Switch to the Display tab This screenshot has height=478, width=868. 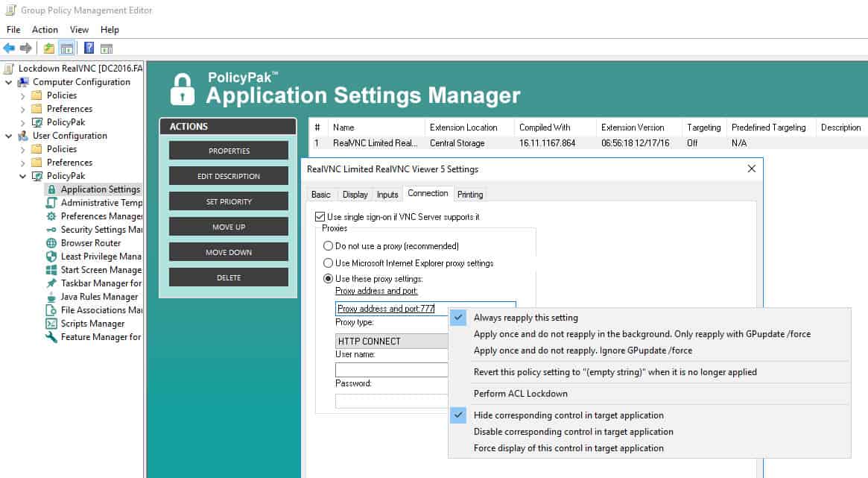coord(355,195)
